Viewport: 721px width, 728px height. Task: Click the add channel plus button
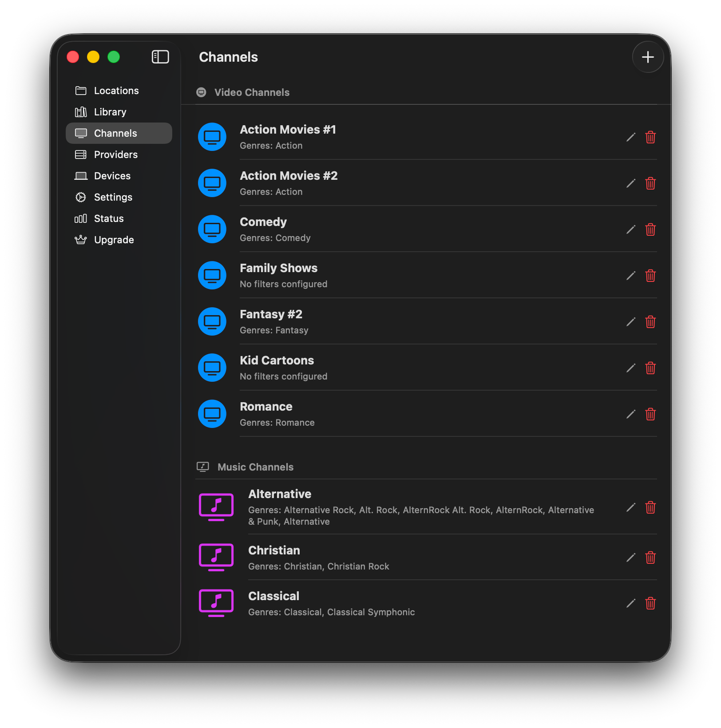[x=648, y=57]
